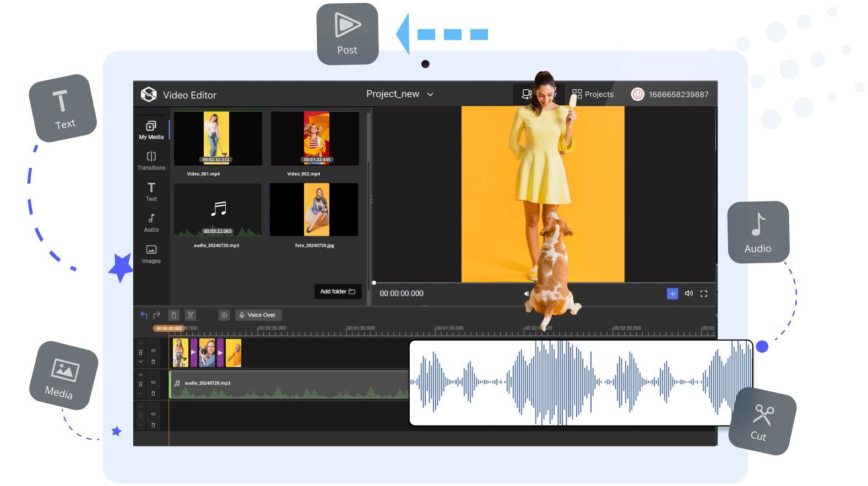This screenshot has height=486, width=868.
Task: Open the Projects menu
Action: (x=593, y=94)
